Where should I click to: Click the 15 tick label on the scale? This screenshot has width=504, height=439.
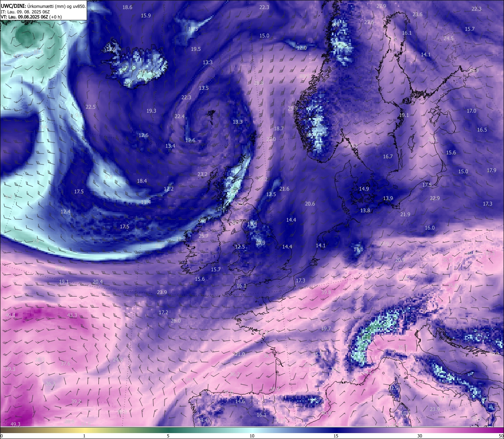click(x=336, y=436)
